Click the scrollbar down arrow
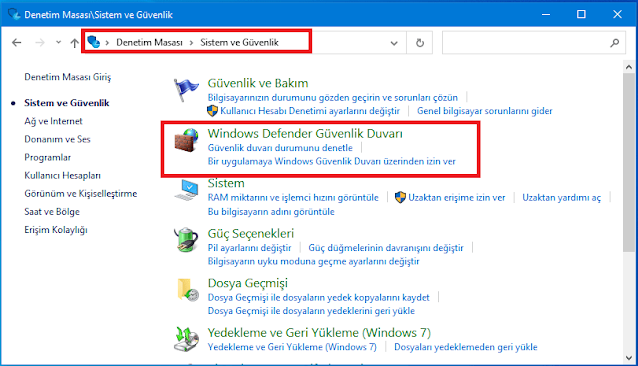The image size is (638, 366). pyautogui.click(x=629, y=357)
